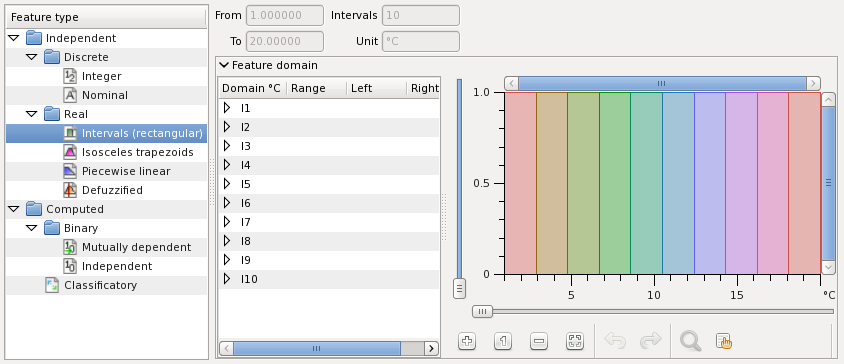Click the Computed folder icon
The width and height of the screenshot is (844, 364).
34,208
